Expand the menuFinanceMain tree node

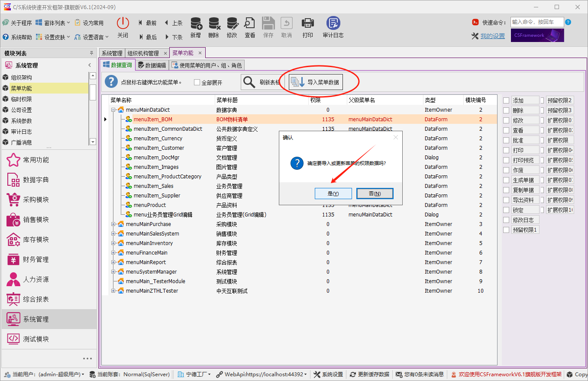(x=113, y=253)
